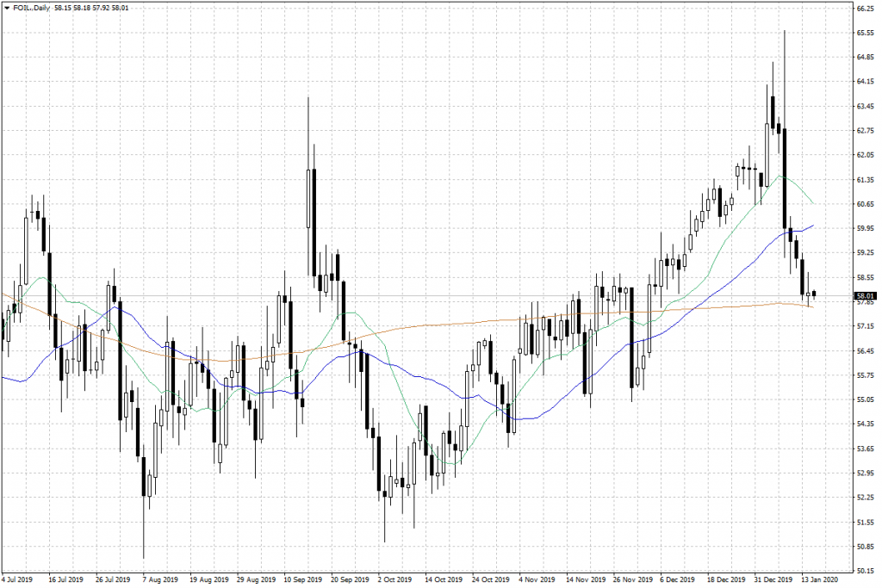Click the 19 Aug 2019 date label
The height and width of the screenshot is (588, 882).
(x=208, y=579)
